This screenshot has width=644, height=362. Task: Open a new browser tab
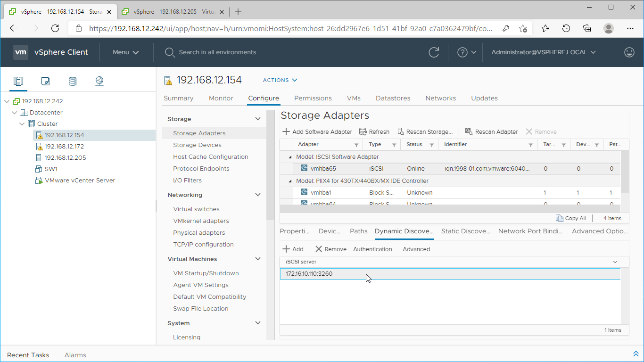tap(238, 12)
